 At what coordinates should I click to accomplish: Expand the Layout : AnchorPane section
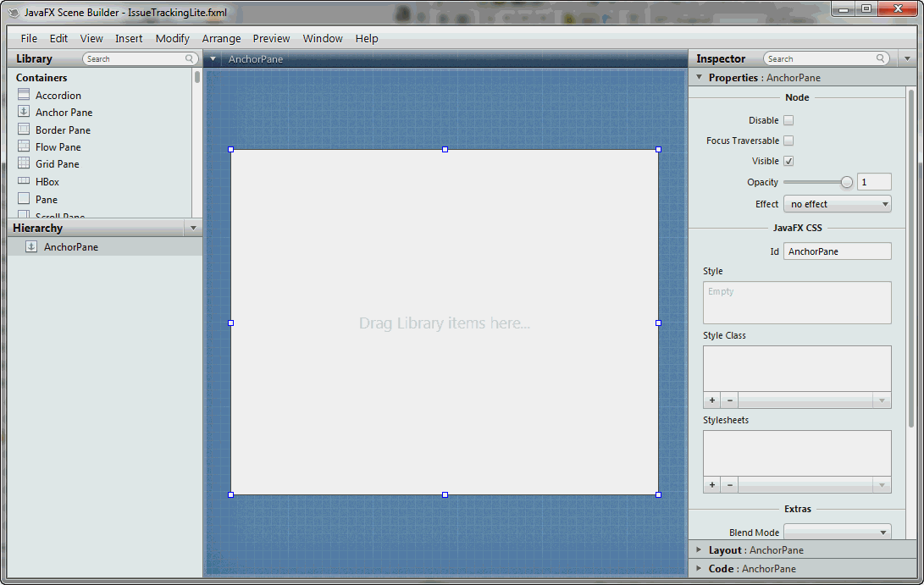pyautogui.click(x=699, y=549)
